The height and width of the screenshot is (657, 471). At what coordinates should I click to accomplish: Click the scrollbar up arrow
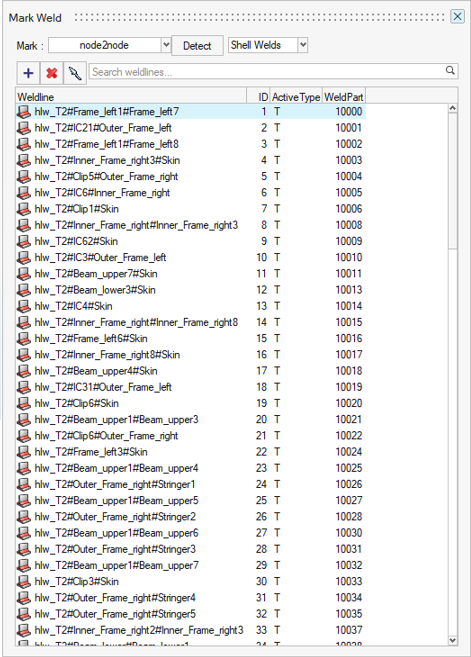click(x=452, y=109)
